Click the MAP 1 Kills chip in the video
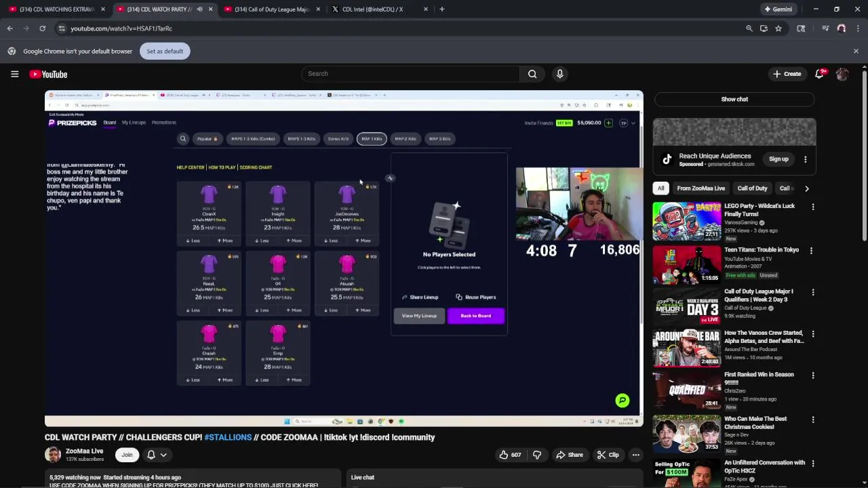 372,139
